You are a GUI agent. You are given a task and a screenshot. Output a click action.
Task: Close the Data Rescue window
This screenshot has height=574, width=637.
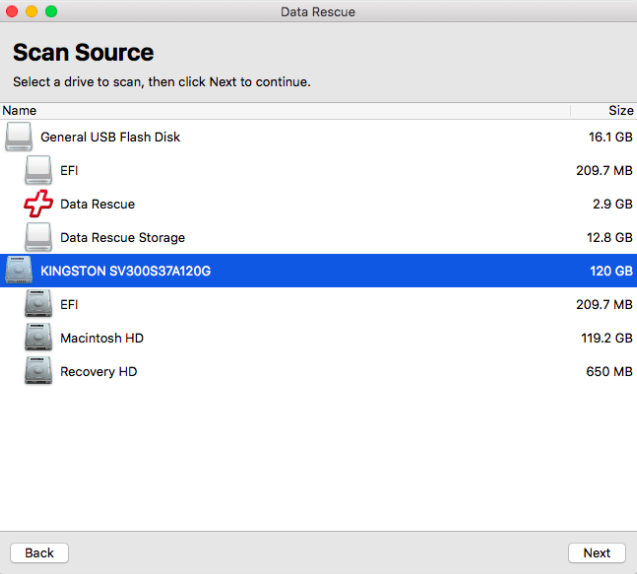12,11
